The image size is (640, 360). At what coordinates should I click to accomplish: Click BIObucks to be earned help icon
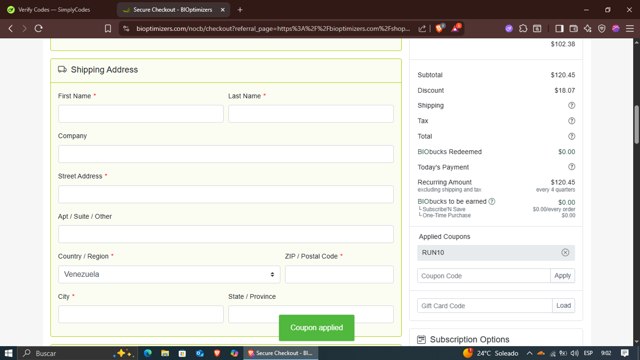(492, 201)
